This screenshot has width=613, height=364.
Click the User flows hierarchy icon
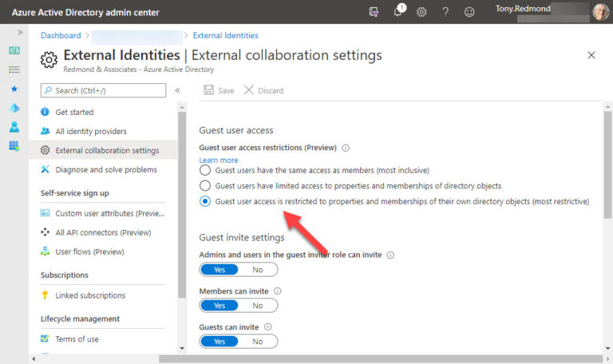pyautogui.click(x=45, y=251)
